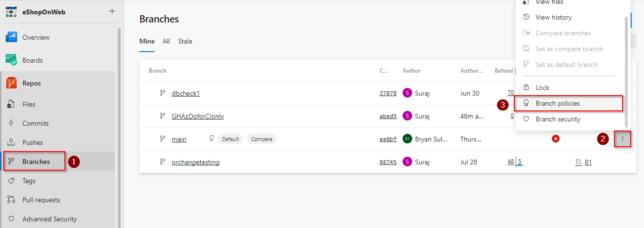
Task: Open the Pushes icon in the sidebar
Action: pyautogui.click(x=11, y=142)
